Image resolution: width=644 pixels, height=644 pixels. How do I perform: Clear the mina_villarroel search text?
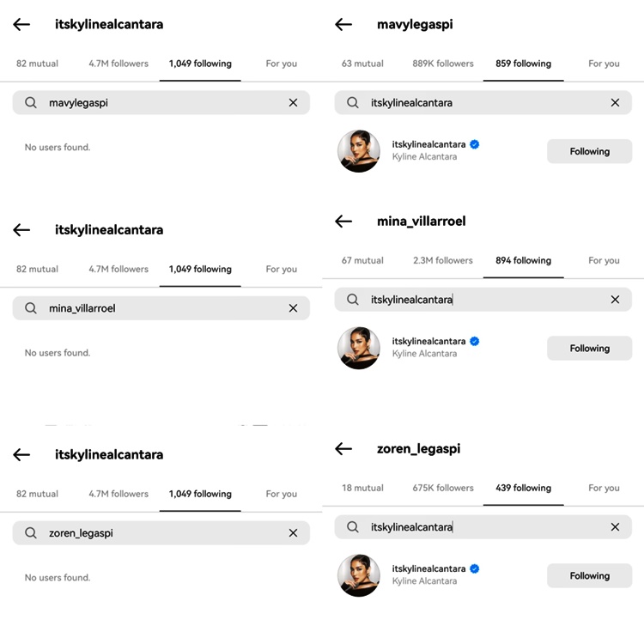pos(293,308)
